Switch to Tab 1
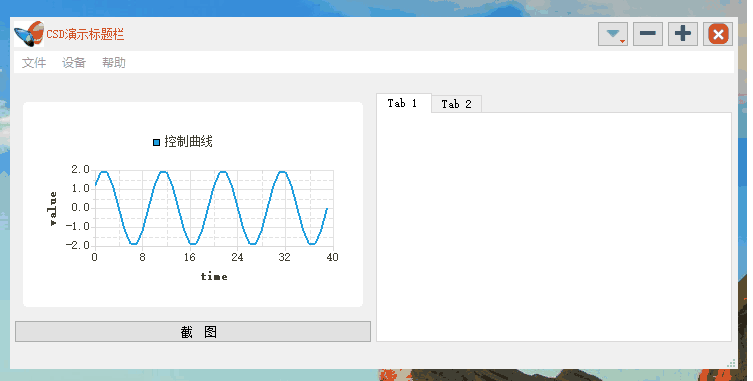This screenshot has height=381, width=753. point(403,103)
